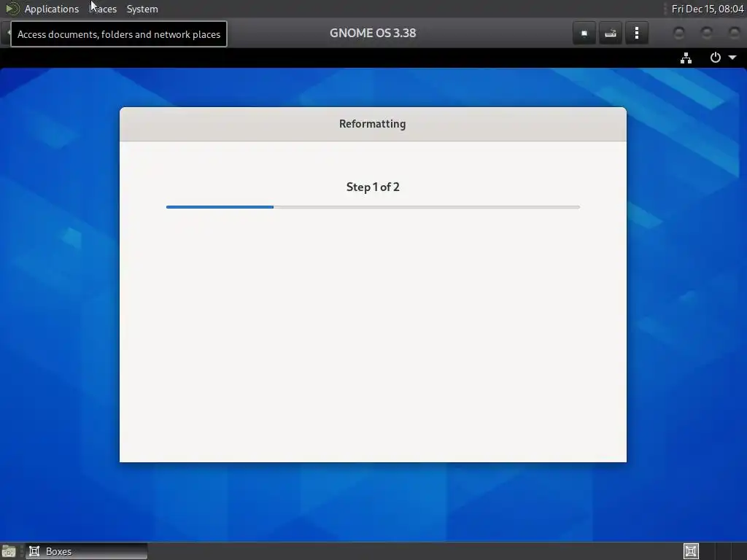Click the MATE logo icon beside Applications

tap(12, 9)
